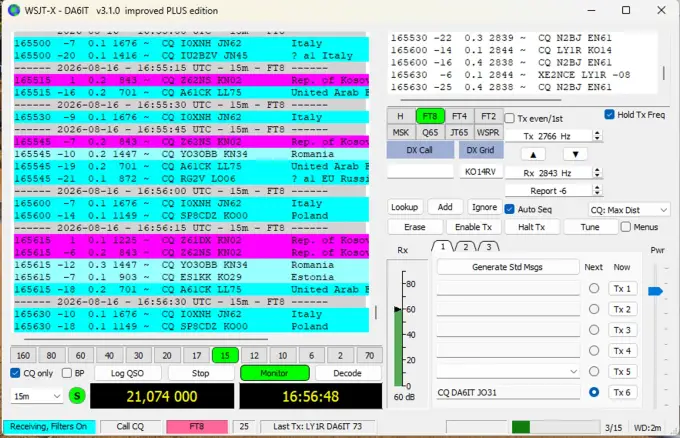This screenshot has height=438, width=680.
Task: Select the Next radio for Tx 5
Action: click(x=594, y=371)
